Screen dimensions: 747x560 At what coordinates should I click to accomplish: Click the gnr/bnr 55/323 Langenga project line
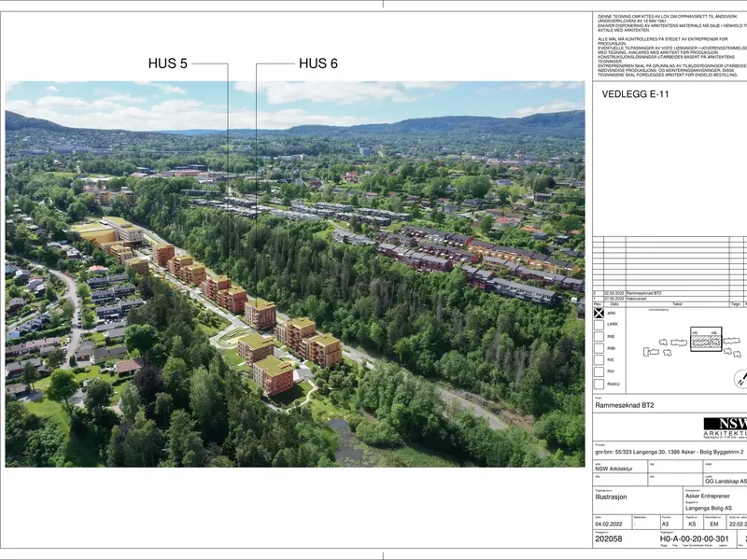click(x=669, y=452)
